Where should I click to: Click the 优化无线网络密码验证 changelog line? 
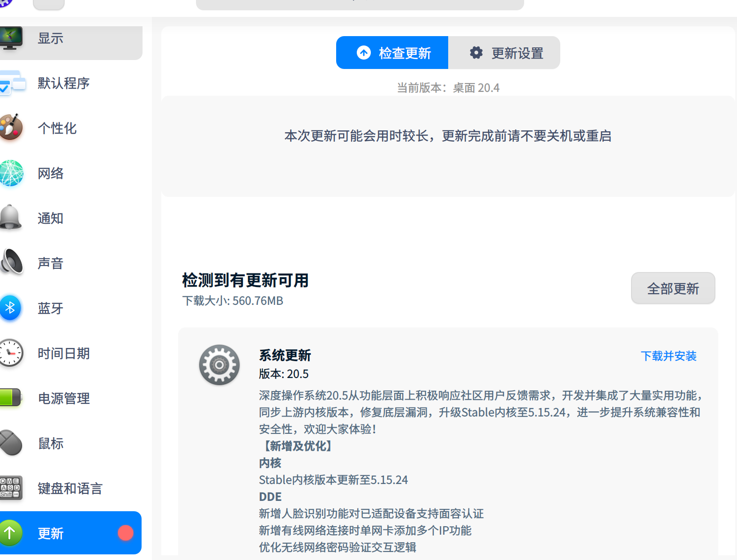pos(338,547)
